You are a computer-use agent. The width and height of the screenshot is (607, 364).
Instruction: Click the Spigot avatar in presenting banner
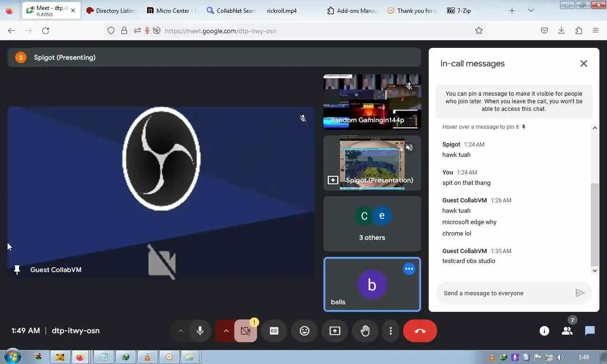21,57
